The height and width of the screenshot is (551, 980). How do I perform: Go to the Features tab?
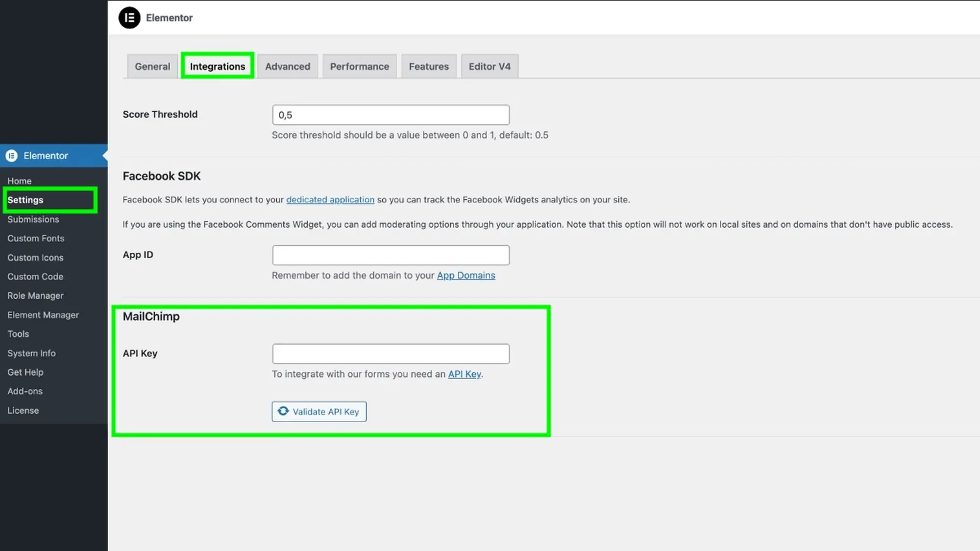point(429,66)
